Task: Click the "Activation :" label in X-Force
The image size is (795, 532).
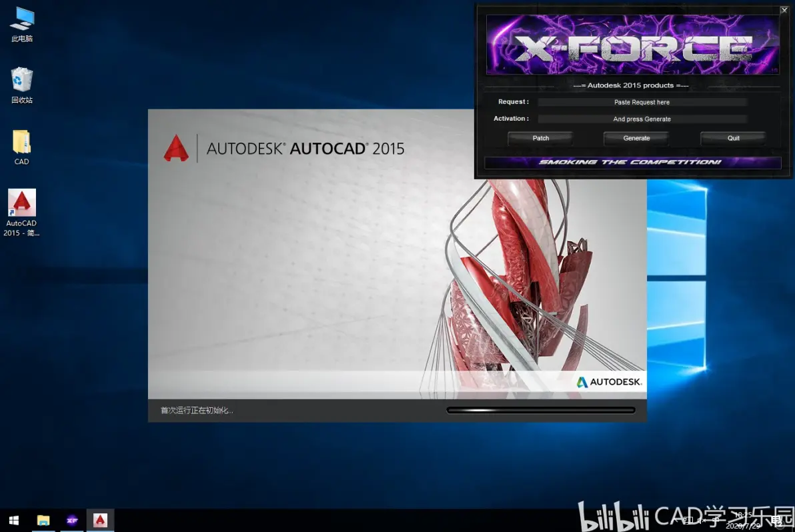Action: 511,119
